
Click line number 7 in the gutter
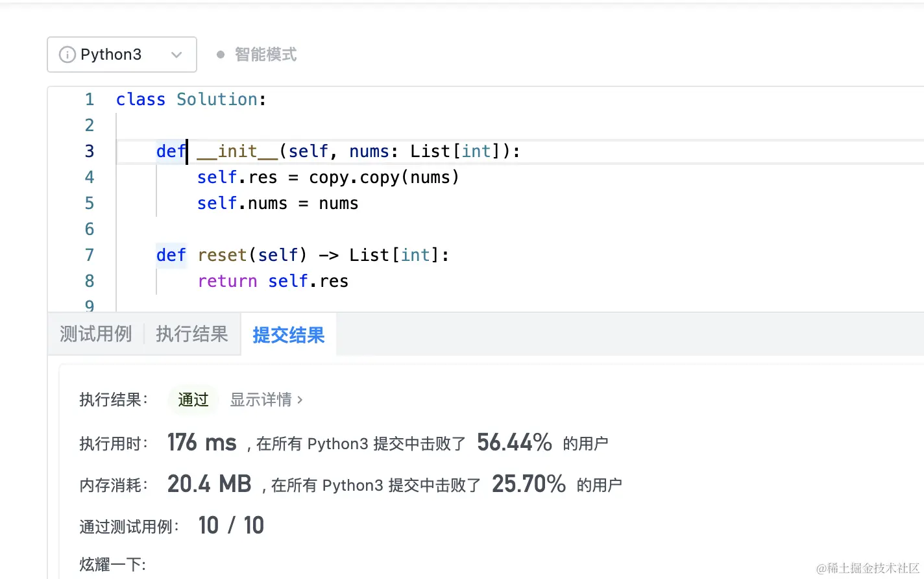(x=90, y=255)
